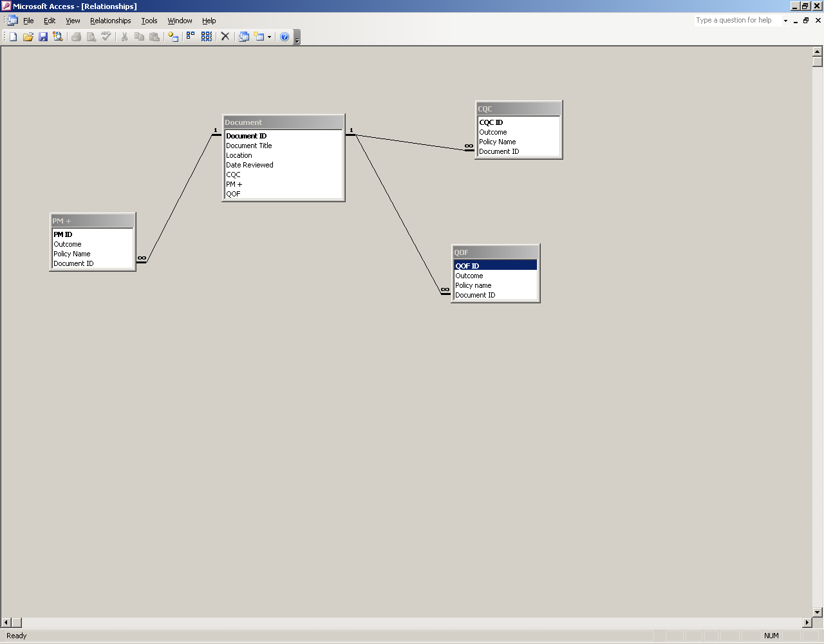Select the 'Date Reviewed' field
This screenshot has width=824, height=644.
tap(283, 165)
